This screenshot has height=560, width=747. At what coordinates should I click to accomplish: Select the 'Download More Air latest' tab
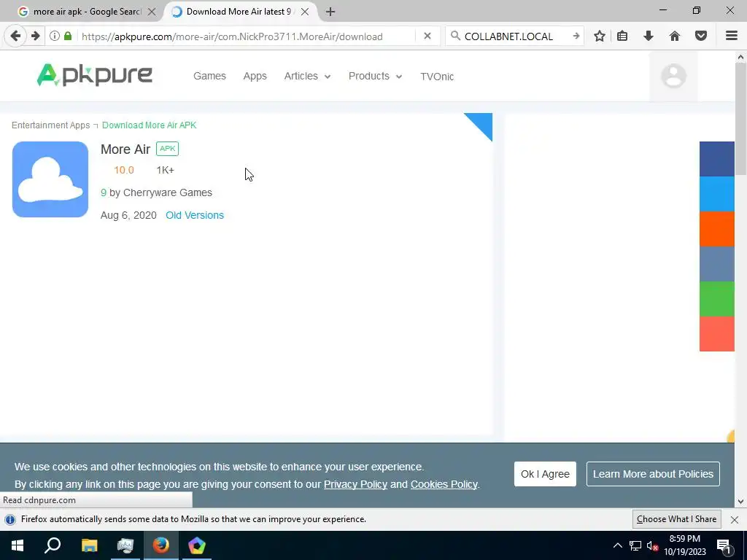click(x=239, y=12)
